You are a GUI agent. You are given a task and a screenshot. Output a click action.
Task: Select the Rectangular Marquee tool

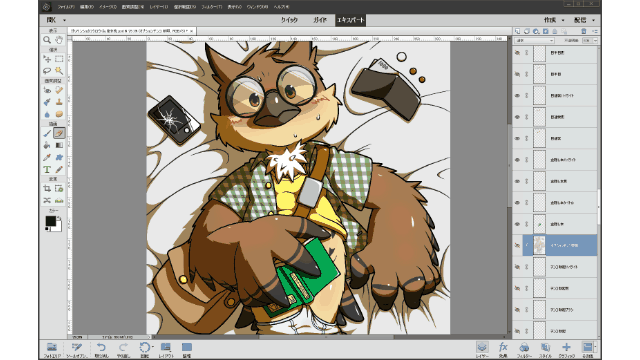59,59
